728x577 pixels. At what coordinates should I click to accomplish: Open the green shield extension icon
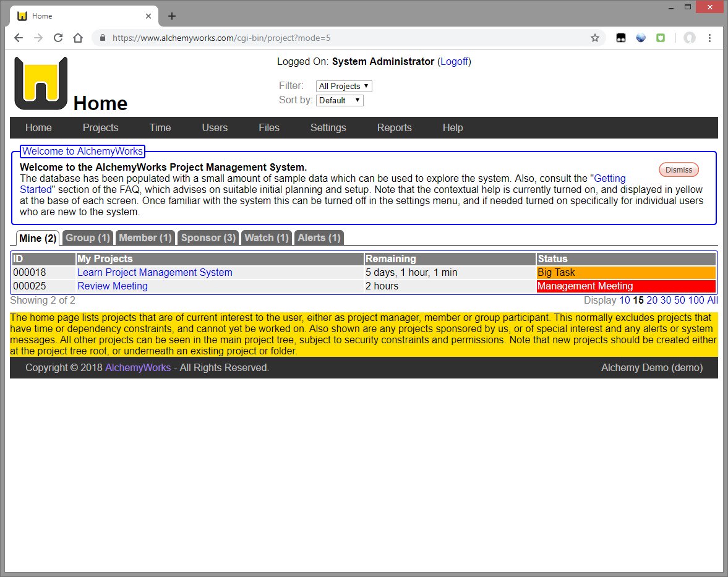tap(661, 38)
